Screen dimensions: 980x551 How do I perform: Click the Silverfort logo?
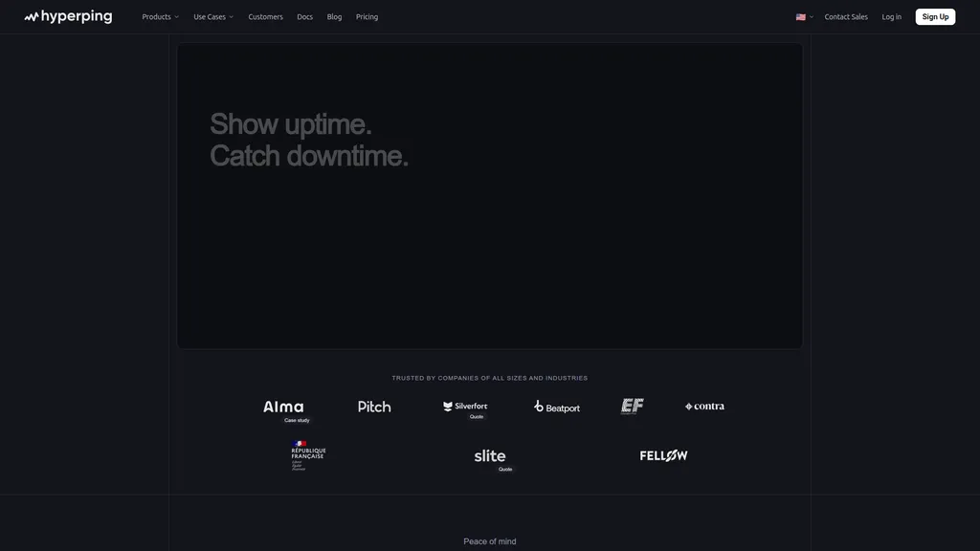coord(465,406)
